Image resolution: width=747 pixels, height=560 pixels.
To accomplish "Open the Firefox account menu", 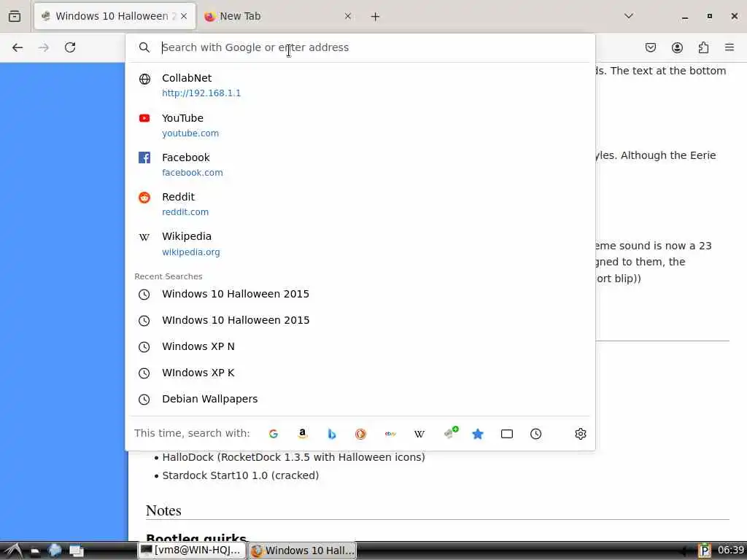I will pos(677,47).
